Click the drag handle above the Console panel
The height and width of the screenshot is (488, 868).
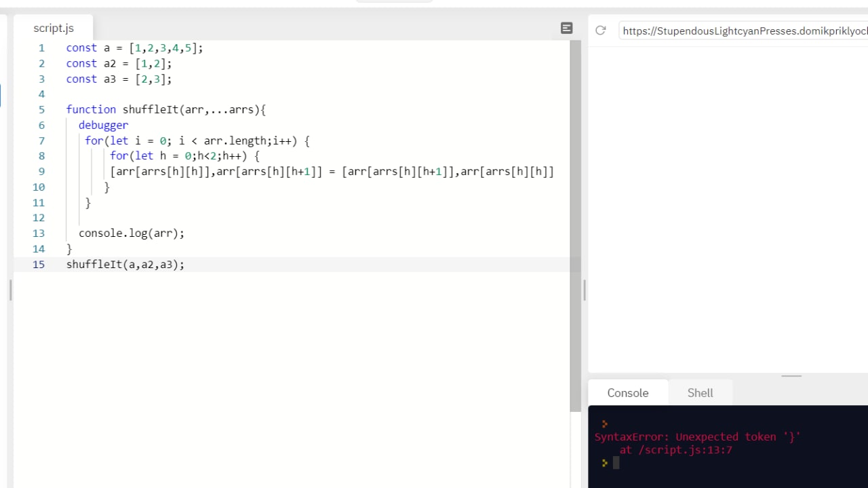pos(791,375)
